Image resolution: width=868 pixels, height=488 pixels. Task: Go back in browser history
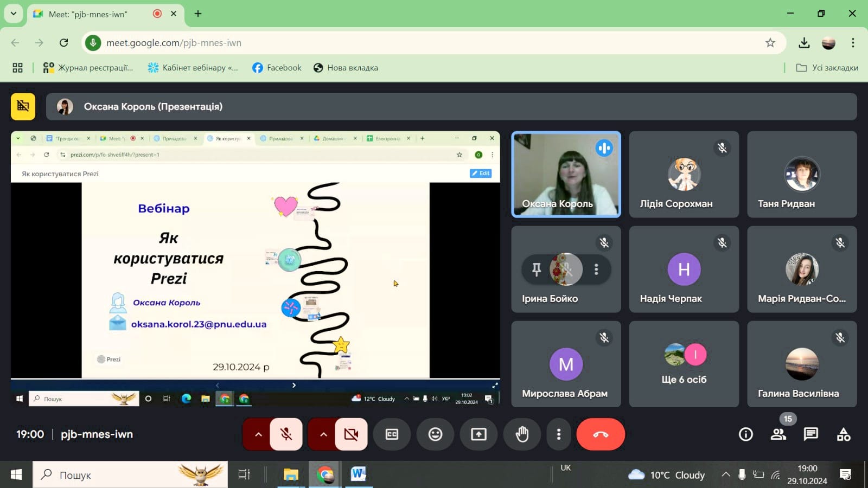coord(15,43)
